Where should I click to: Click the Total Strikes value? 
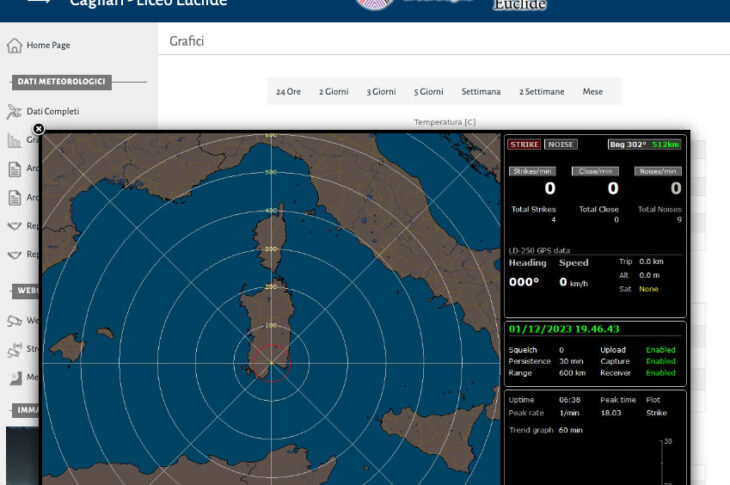click(553, 220)
